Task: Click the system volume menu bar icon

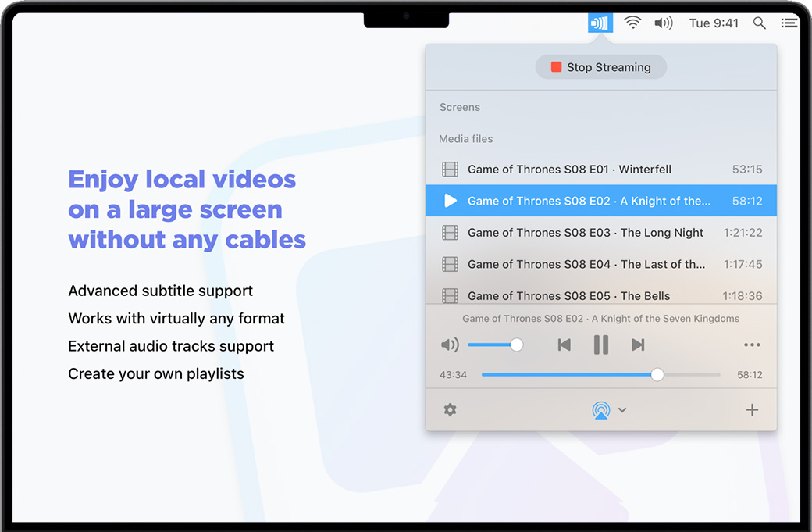Action: click(x=664, y=23)
